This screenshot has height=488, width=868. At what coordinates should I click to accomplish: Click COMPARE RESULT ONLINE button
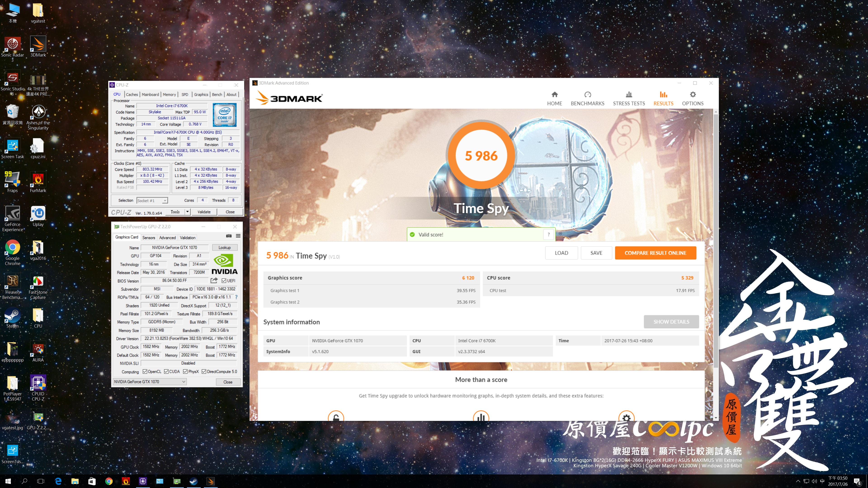pyautogui.click(x=655, y=253)
